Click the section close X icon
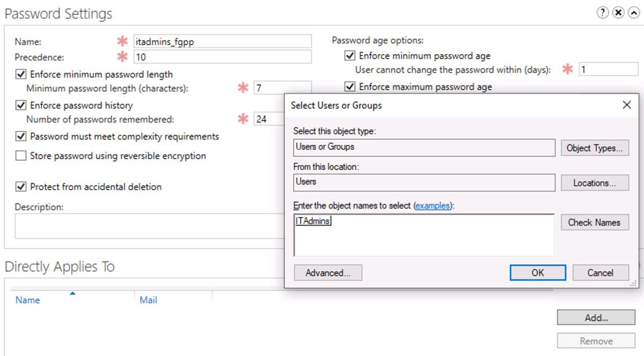Viewport: 644px width, 356px height. 618,13
